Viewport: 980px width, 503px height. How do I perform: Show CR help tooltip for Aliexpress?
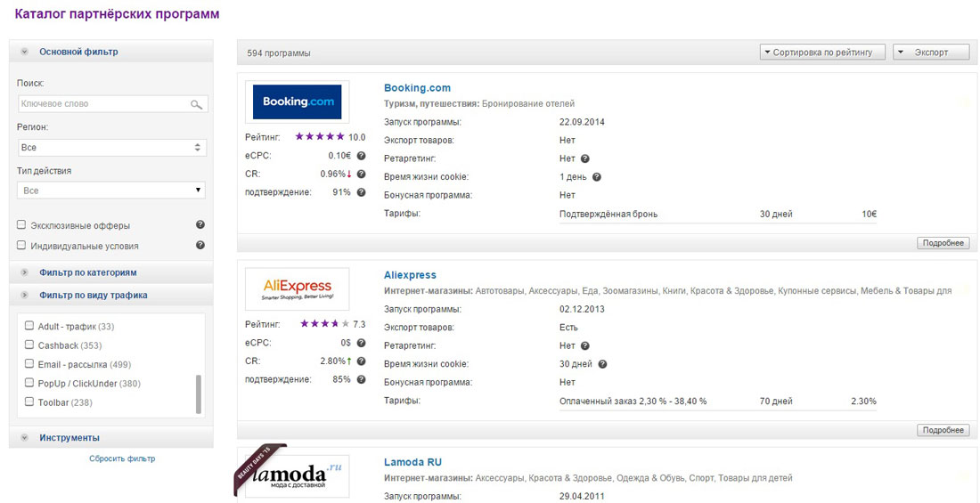361,361
